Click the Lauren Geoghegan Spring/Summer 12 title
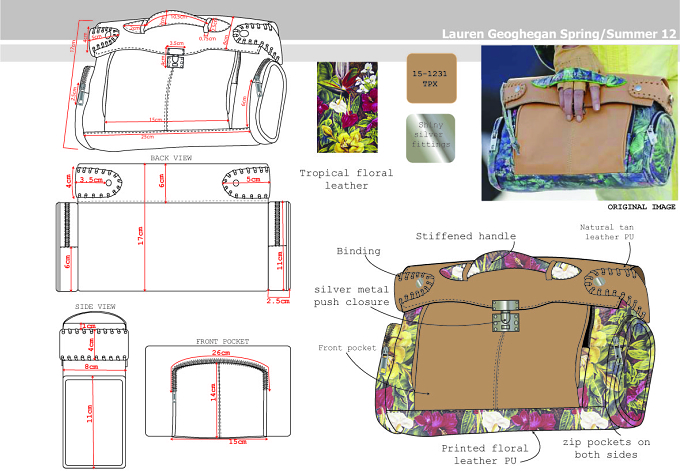The height and width of the screenshot is (471, 680). click(559, 34)
